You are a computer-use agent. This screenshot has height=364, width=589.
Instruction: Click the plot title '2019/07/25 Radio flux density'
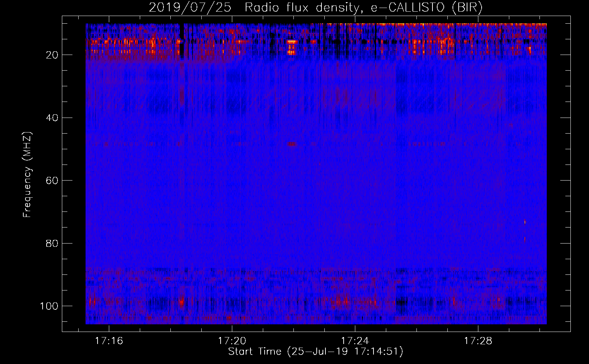point(315,8)
